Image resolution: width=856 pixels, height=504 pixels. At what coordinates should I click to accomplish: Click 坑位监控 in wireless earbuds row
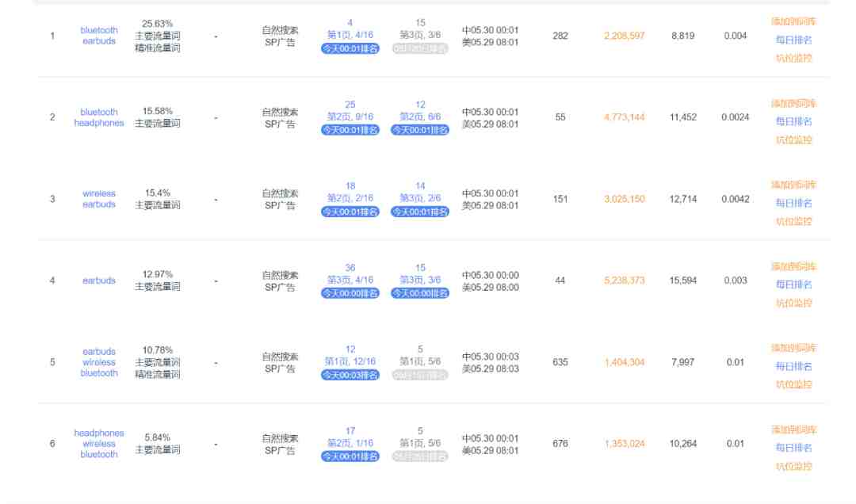click(793, 221)
